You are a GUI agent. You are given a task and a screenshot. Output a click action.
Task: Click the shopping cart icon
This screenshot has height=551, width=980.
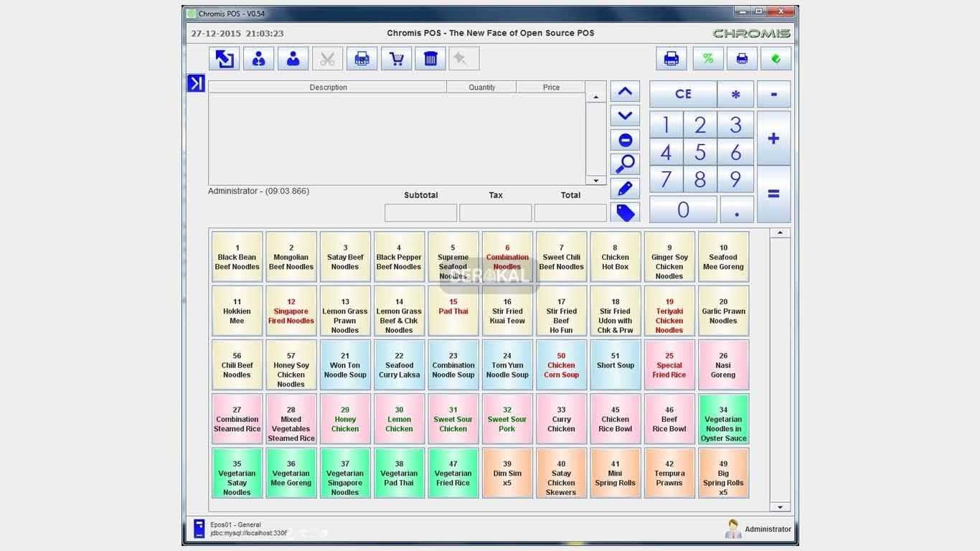pyautogui.click(x=396, y=59)
